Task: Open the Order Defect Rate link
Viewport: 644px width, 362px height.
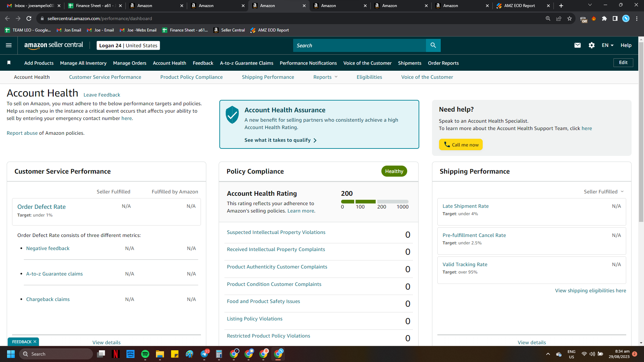Action: (x=42, y=207)
